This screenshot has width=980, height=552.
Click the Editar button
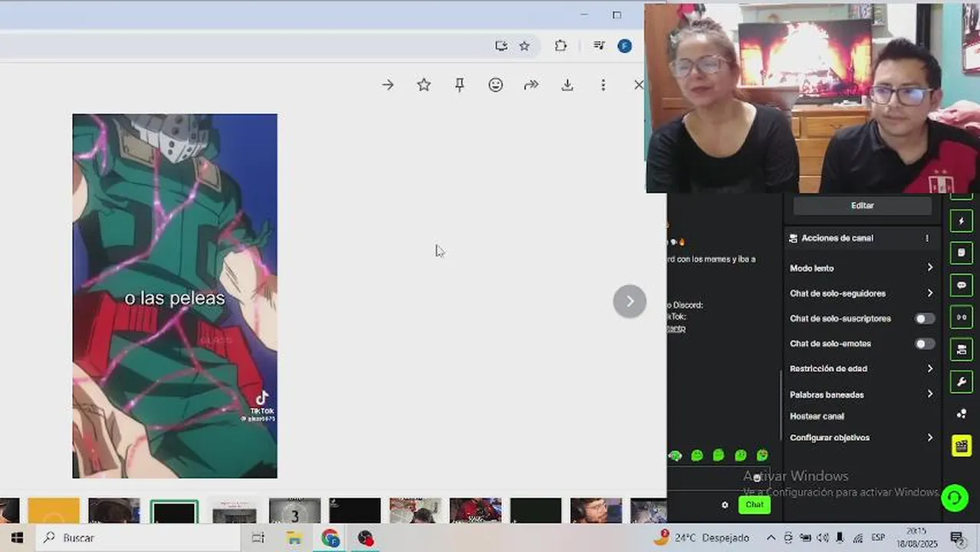coord(863,205)
